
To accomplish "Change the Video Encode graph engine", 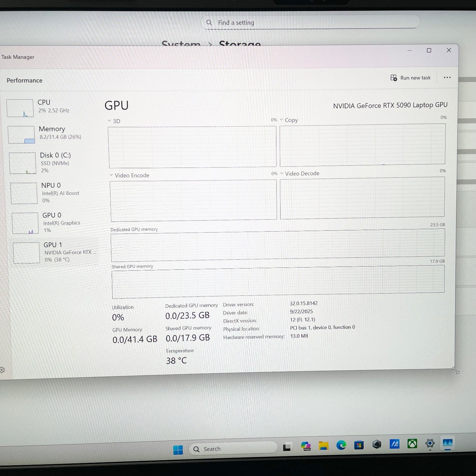I will (x=129, y=175).
